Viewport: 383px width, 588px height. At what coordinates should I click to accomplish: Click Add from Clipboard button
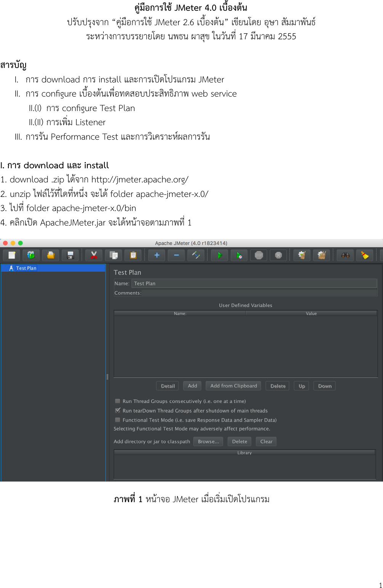point(233,386)
